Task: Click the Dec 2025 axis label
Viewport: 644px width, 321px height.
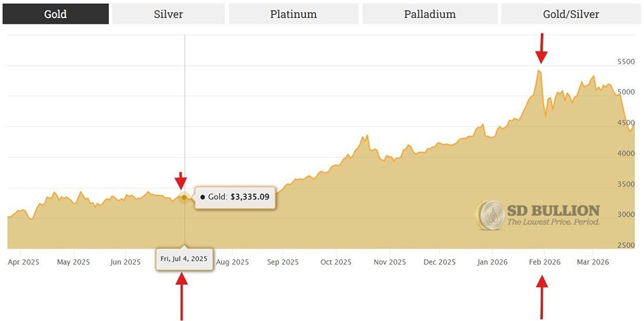Action: [x=441, y=262]
